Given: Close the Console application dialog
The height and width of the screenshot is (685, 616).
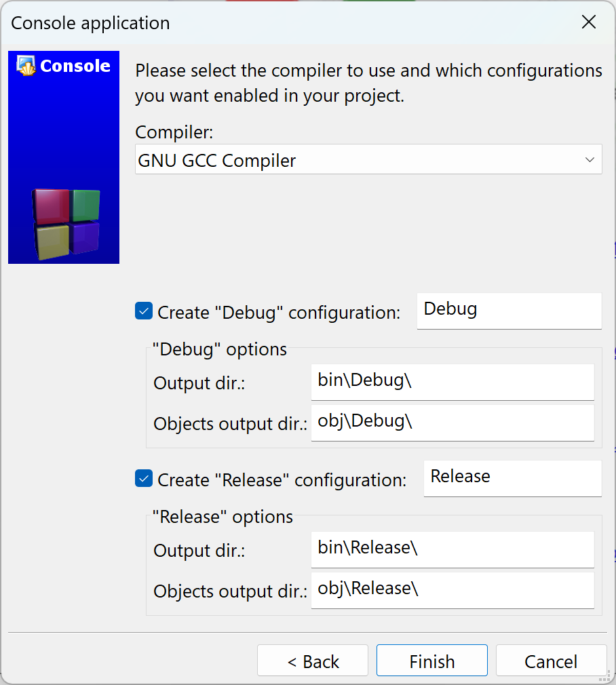Looking at the screenshot, I should (x=589, y=22).
